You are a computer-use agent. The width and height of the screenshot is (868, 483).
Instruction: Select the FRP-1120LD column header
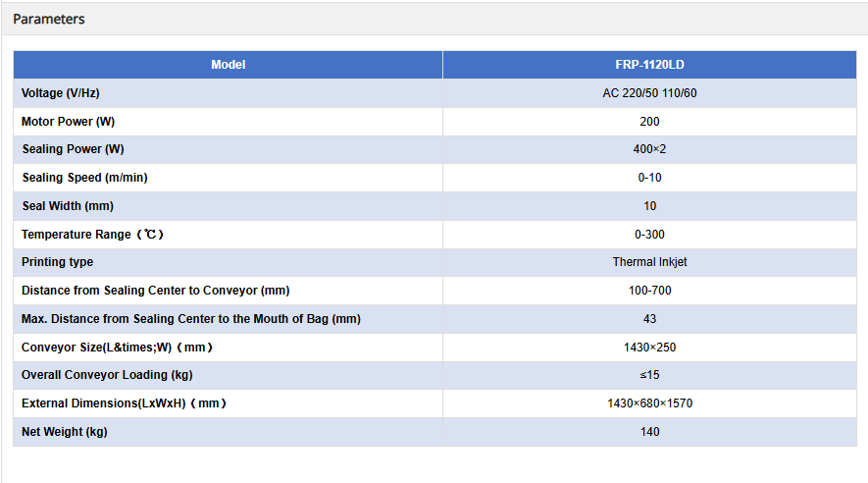(649, 65)
